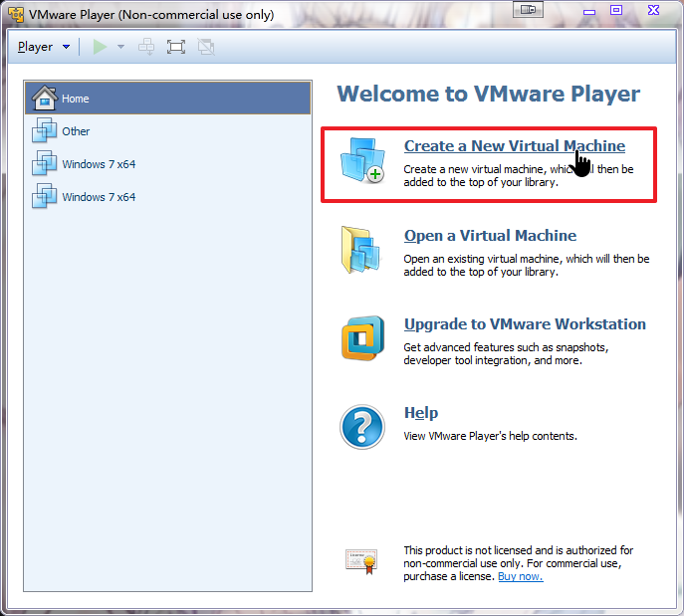
Task: Click the blue question mark Help icon
Action: (361, 427)
